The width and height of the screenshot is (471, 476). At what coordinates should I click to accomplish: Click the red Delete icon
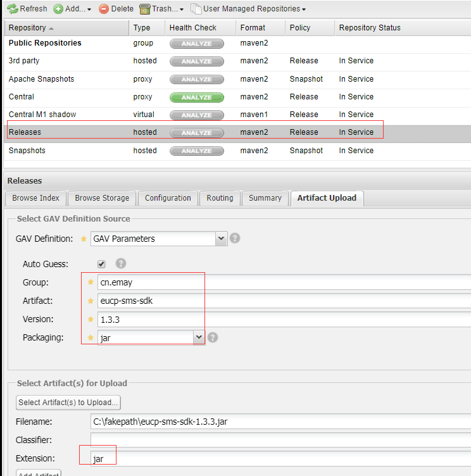tap(104, 9)
